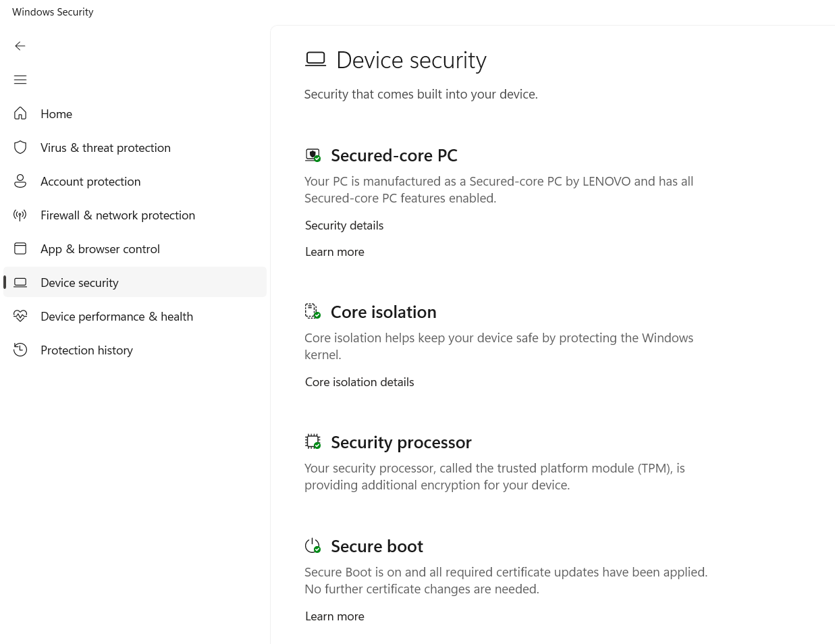Click the Device performance heart icon
Screen dimensions: 835x644
coord(20,316)
